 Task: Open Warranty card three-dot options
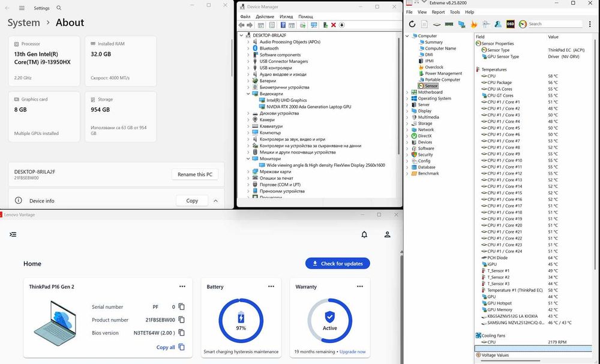coord(359,287)
